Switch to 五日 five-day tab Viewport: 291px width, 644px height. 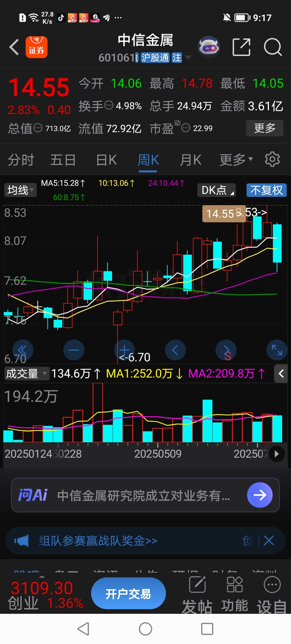[x=63, y=160]
